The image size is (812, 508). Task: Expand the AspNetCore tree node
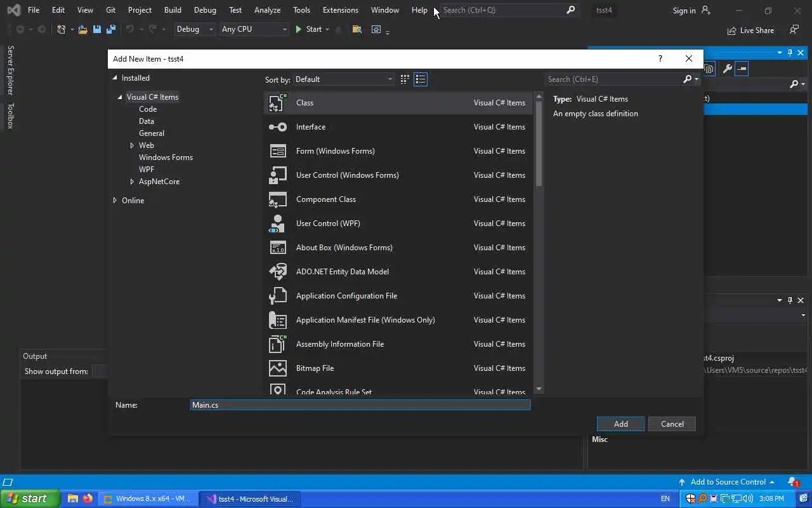pyautogui.click(x=132, y=182)
